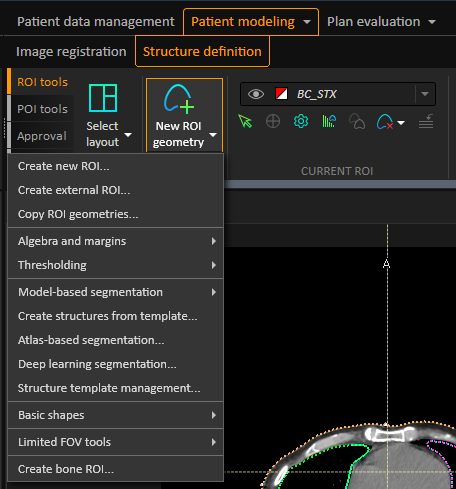Click the greyed overlapping contours icon

click(x=357, y=121)
